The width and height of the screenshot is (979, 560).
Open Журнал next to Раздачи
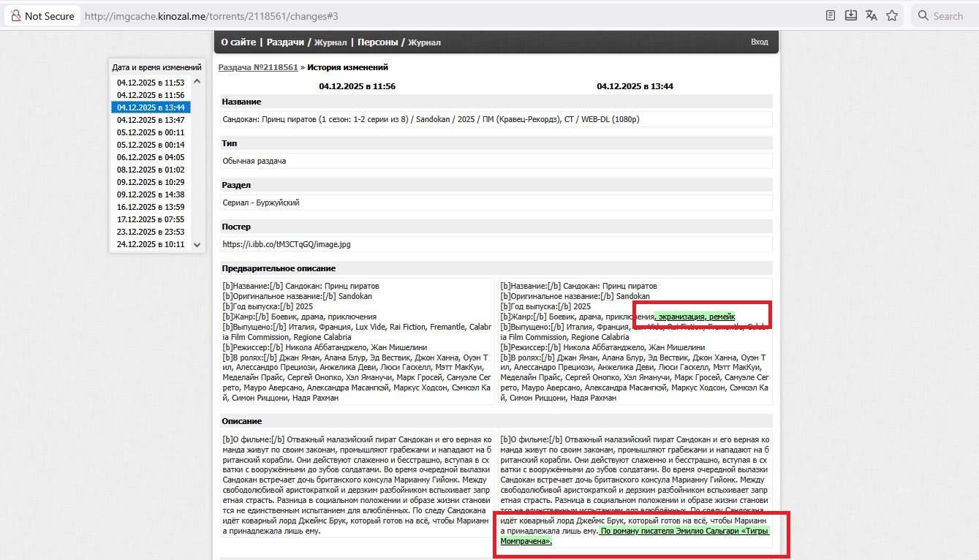coord(330,42)
